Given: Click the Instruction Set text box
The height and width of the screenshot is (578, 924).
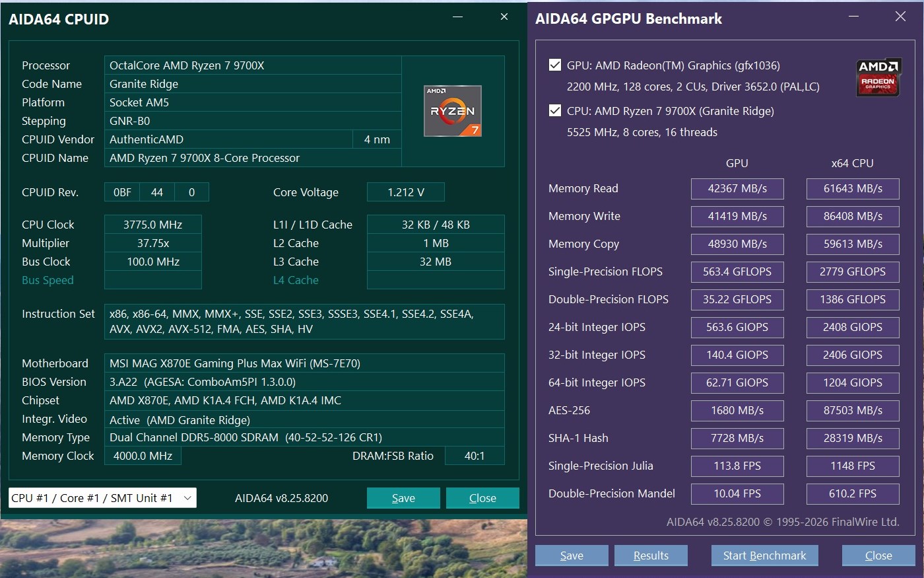Looking at the screenshot, I should coord(304,322).
